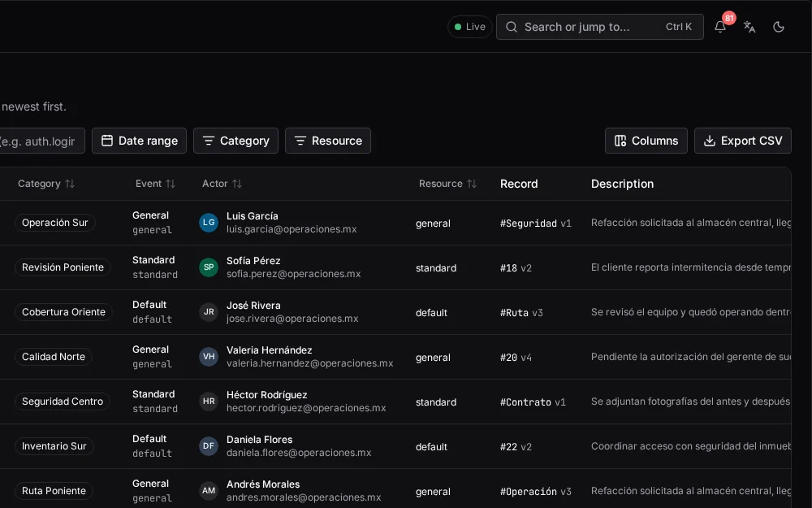Focus the Search or jump to field
Screen dimensions: 812x508
tap(600, 27)
